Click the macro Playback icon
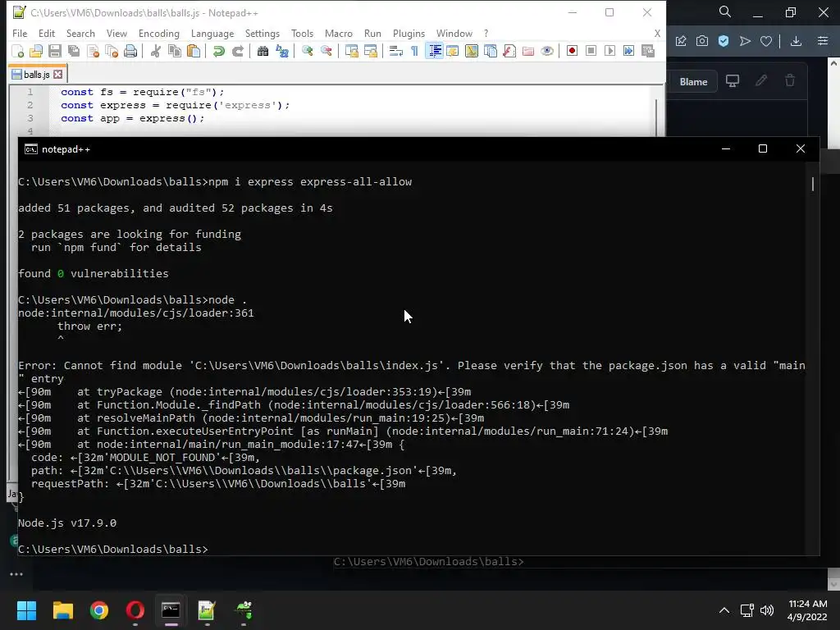 [609, 51]
